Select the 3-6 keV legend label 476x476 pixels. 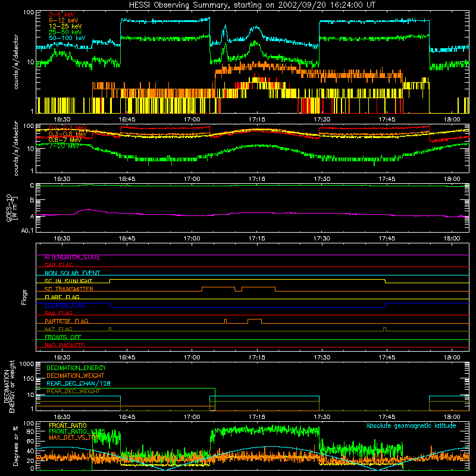(62, 14)
